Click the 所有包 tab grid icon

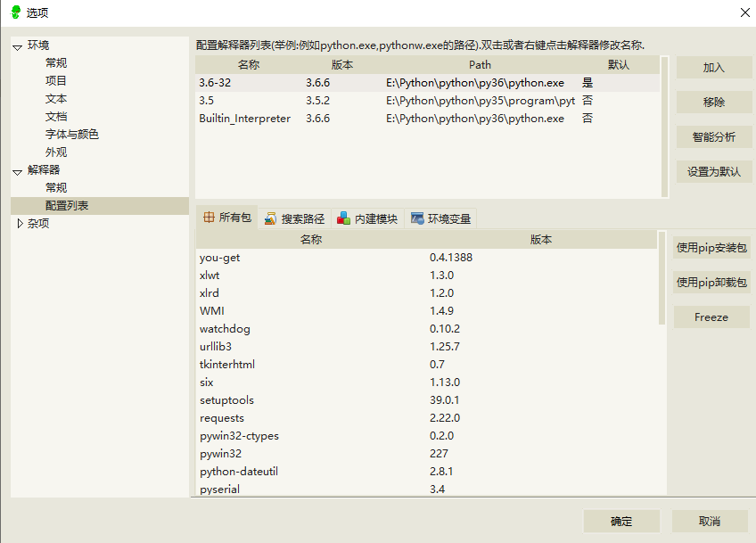tap(209, 218)
